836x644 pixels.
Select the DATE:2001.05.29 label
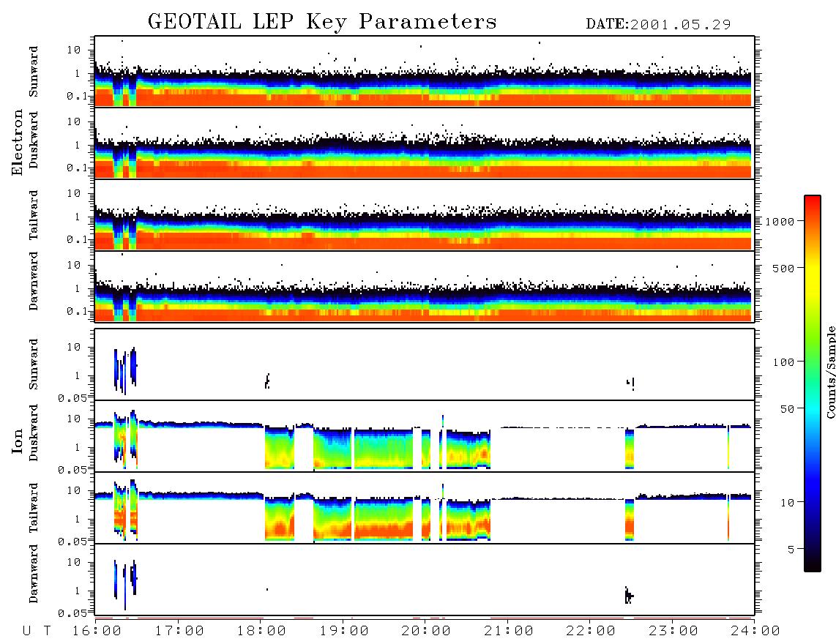pos(658,24)
